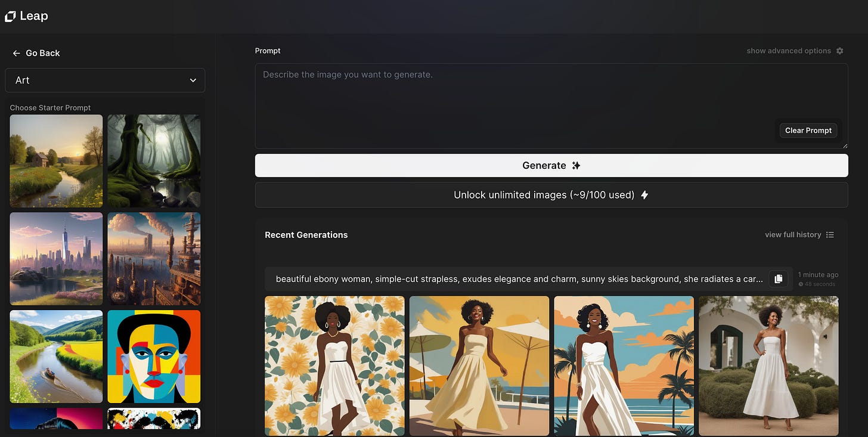Select the steampunk industrial city starter prompt
The height and width of the screenshot is (437, 868).
point(154,259)
